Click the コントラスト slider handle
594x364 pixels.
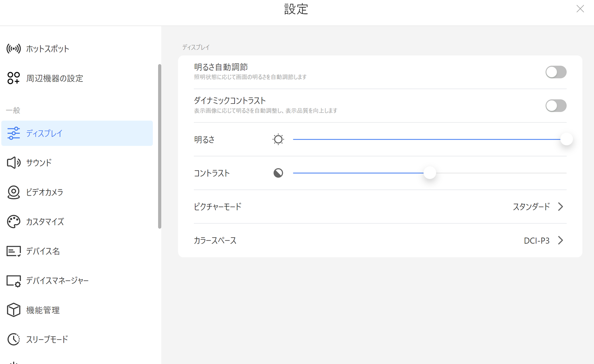click(x=430, y=173)
